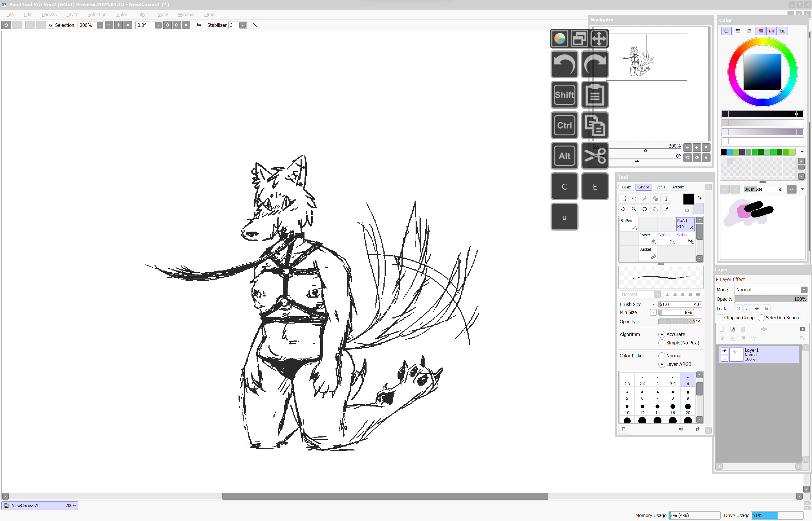Screen dimensions: 812x521
Task: Enable the Clipping Group checkbox
Action: (720, 318)
